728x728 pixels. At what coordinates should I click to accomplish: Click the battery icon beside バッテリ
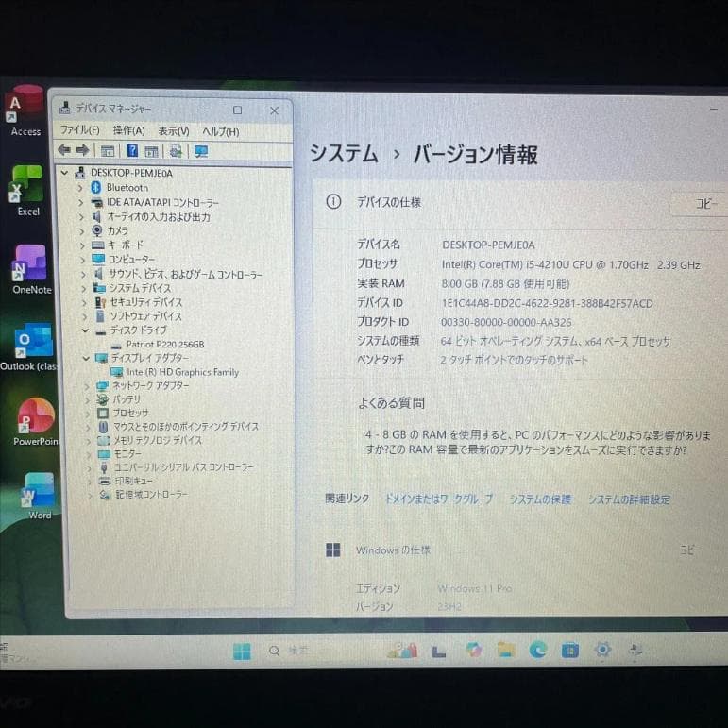(102, 398)
